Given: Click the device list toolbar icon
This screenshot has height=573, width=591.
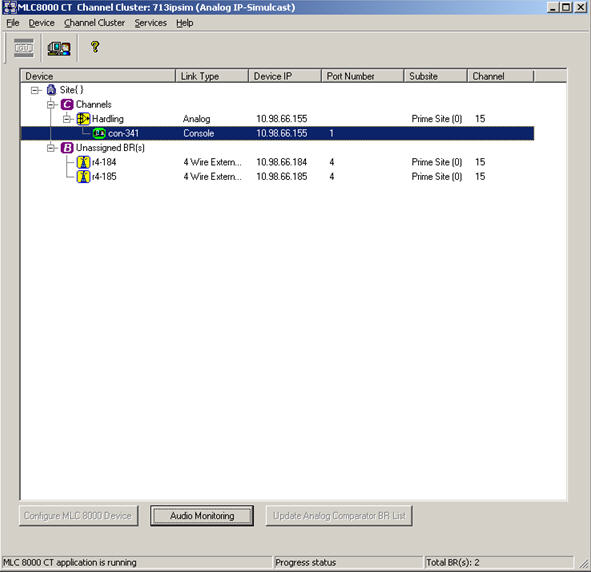Looking at the screenshot, I should (x=24, y=48).
